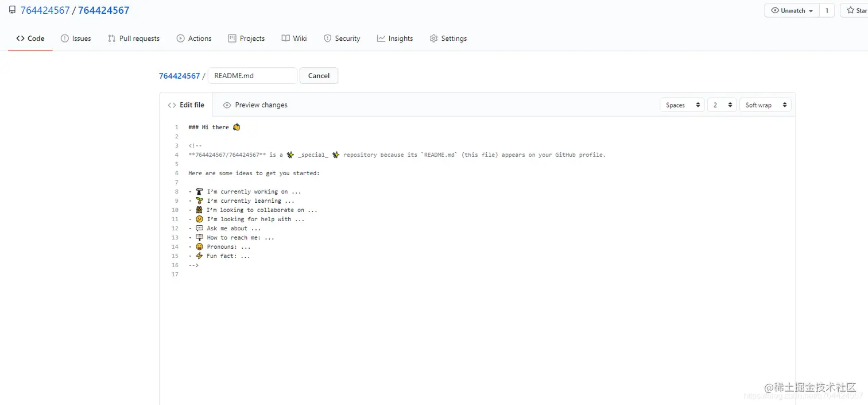Click the telescope emoji on line 8
The width and height of the screenshot is (868, 405).
click(x=199, y=191)
